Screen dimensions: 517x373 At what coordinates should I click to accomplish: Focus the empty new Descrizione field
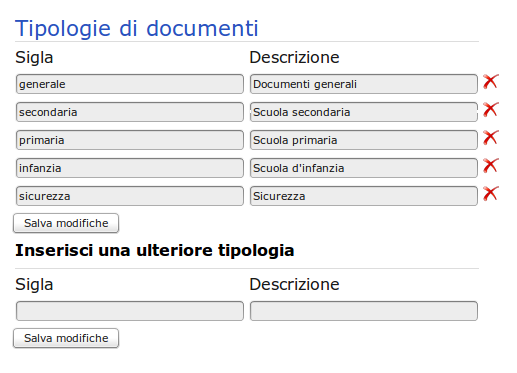[364, 311]
